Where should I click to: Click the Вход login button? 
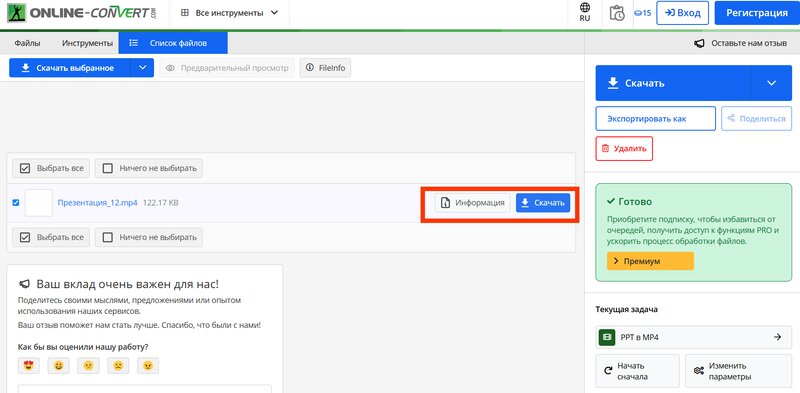683,13
